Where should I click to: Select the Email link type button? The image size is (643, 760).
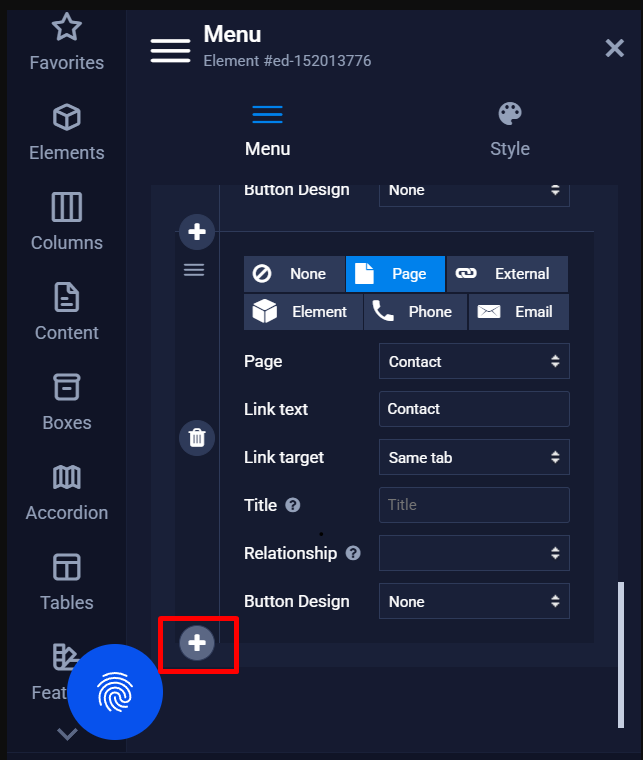point(518,312)
